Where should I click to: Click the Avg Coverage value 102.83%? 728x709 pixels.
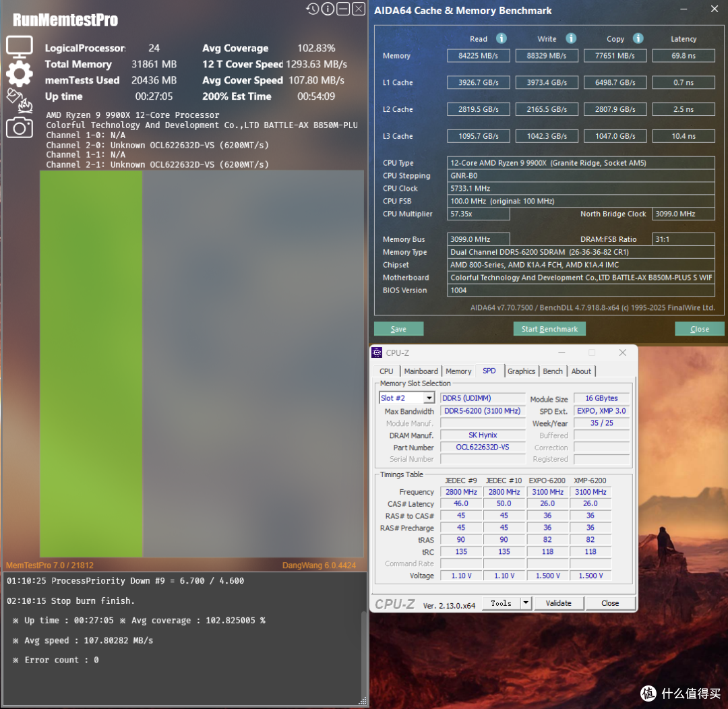click(x=316, y=49)
